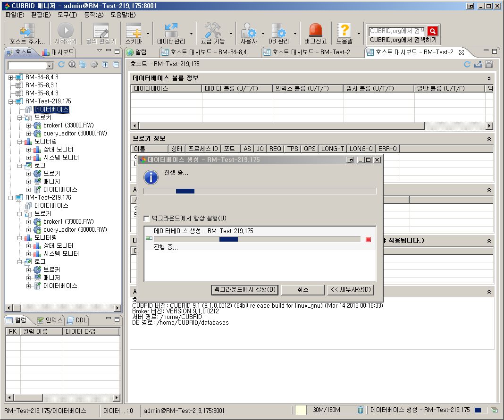This screenshot has height=420, width=504.
Task: Open the 고급 기능 tools icon
Action: 212,31
